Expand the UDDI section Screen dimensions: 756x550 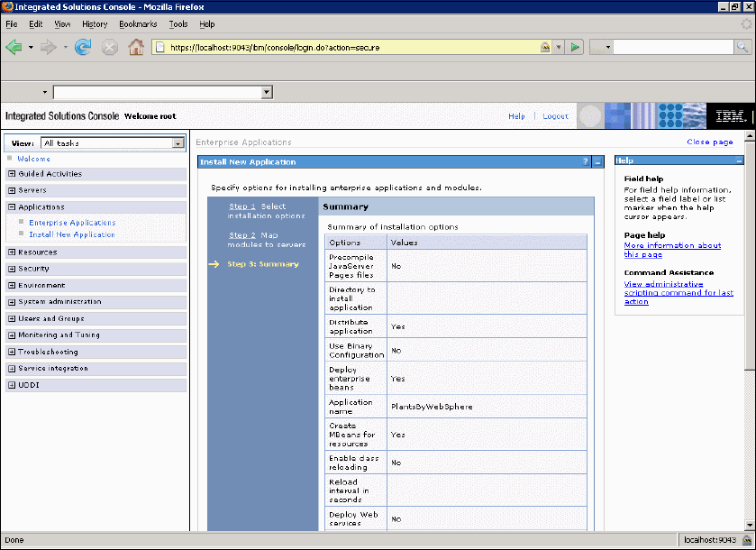12,385
